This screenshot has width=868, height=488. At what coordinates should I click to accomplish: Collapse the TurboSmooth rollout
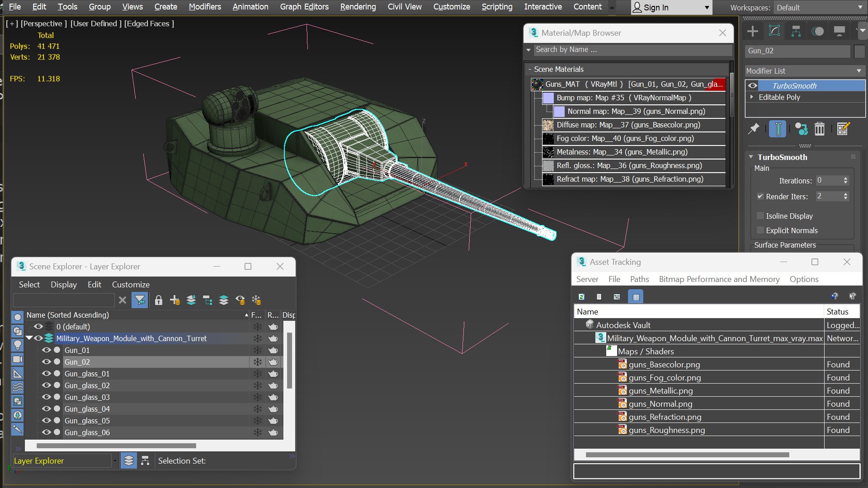[751, 157]
